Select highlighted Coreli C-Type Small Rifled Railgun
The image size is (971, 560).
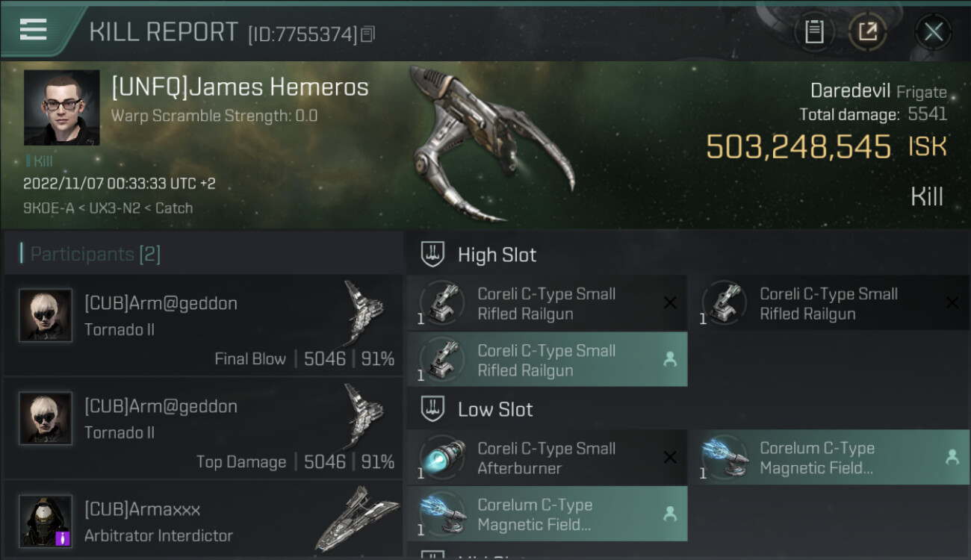(x=547, y=360)
